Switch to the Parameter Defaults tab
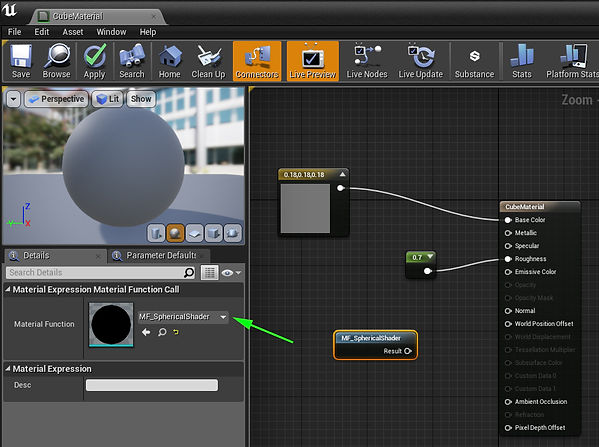This screenshot has width=599, height=447. 160,255
